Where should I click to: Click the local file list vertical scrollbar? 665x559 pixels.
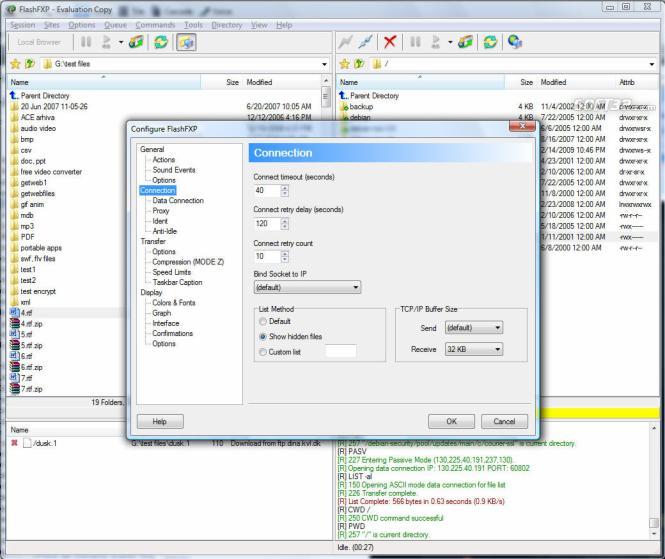tap(326, 235)
